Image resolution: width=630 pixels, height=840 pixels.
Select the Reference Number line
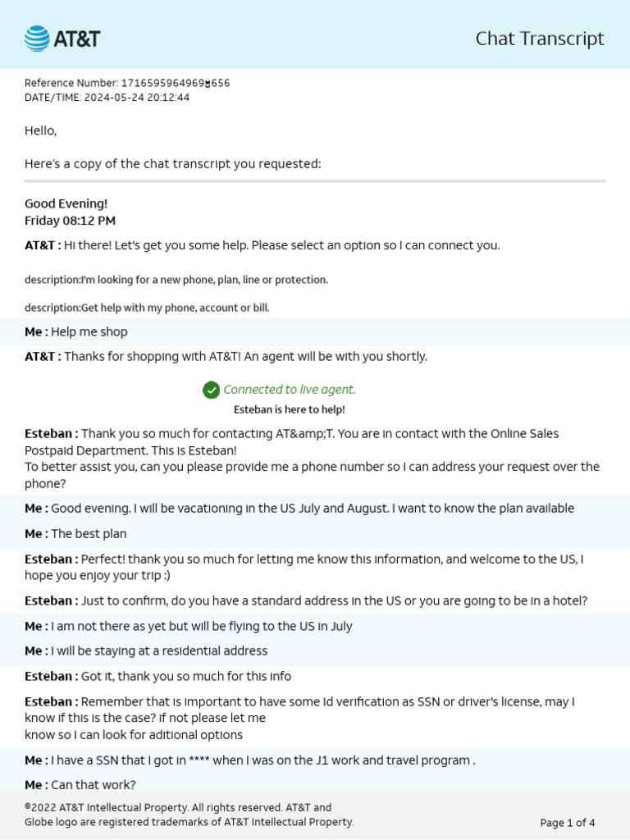coord(127,83)
